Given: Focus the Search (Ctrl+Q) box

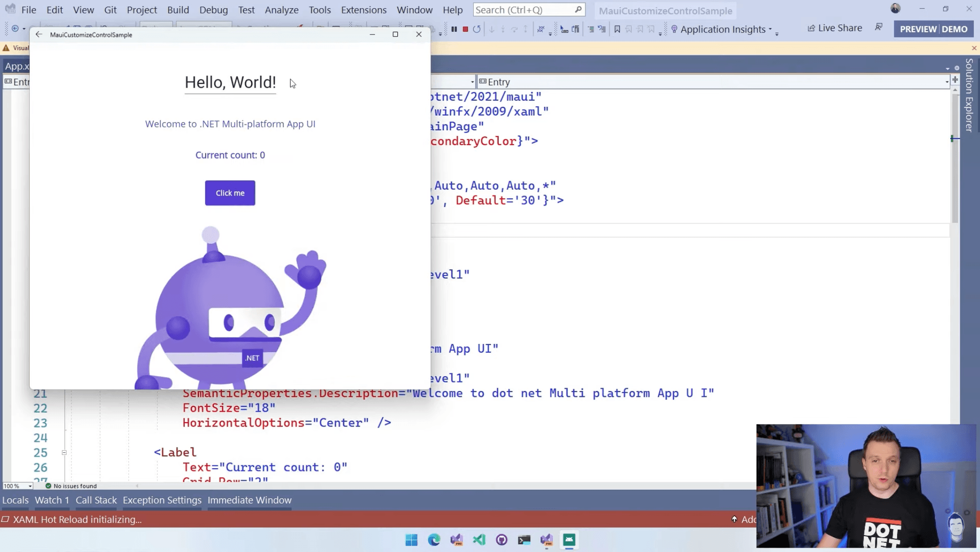Looking at the screenshot, I should pos(529,10).
